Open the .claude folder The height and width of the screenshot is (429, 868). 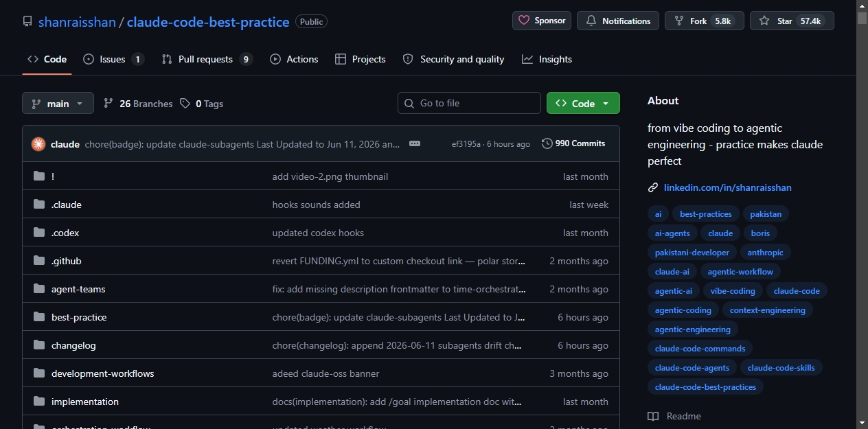67,205
